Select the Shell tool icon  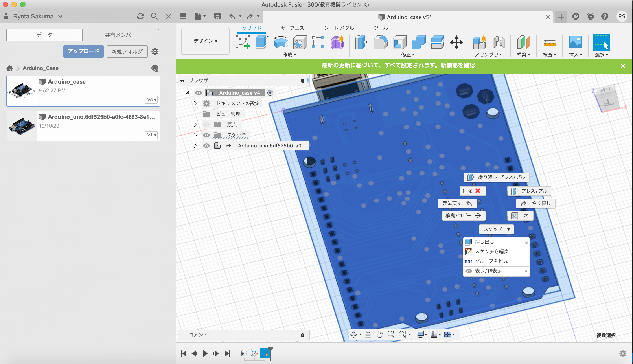(x=399, y=42)
